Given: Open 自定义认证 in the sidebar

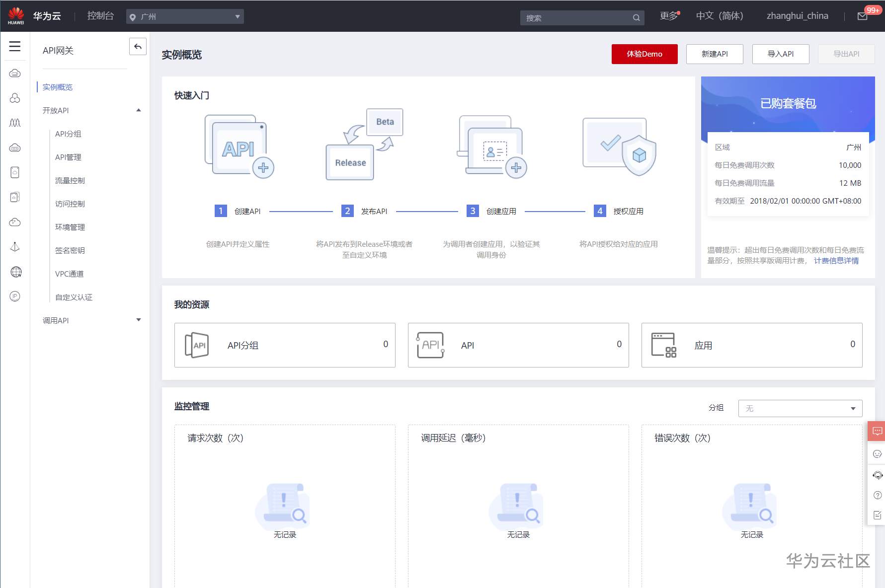Looking at the screenshot, I should point(74,297).
